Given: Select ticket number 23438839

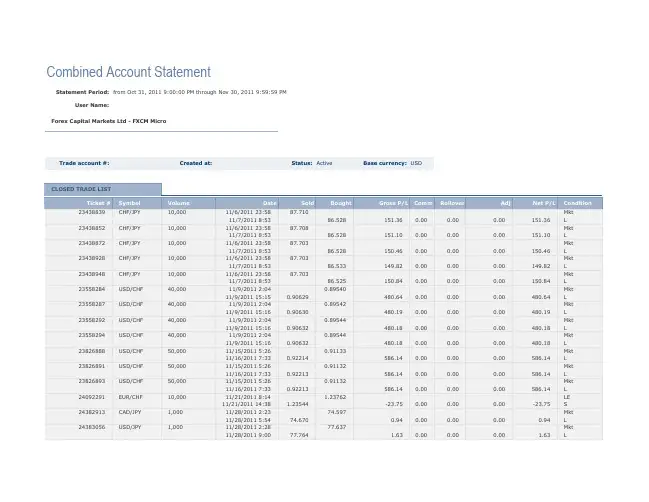Looking at the screenshot, I should 93,212.
